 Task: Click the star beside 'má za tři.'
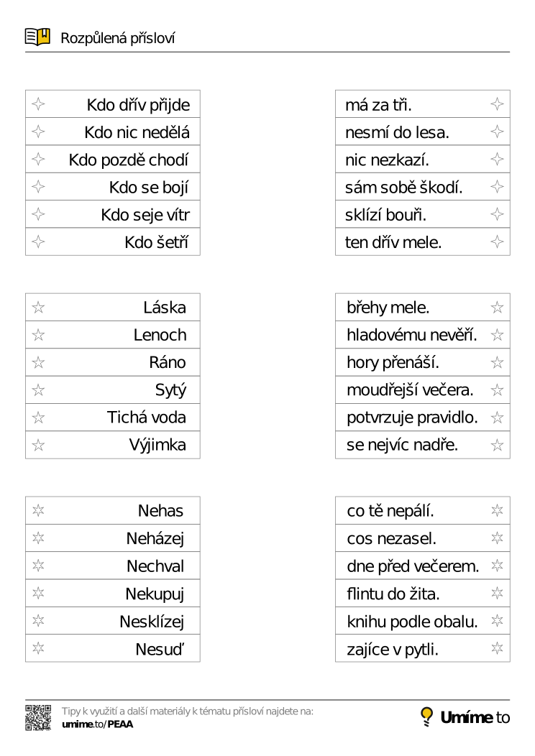tap(497, 105)
